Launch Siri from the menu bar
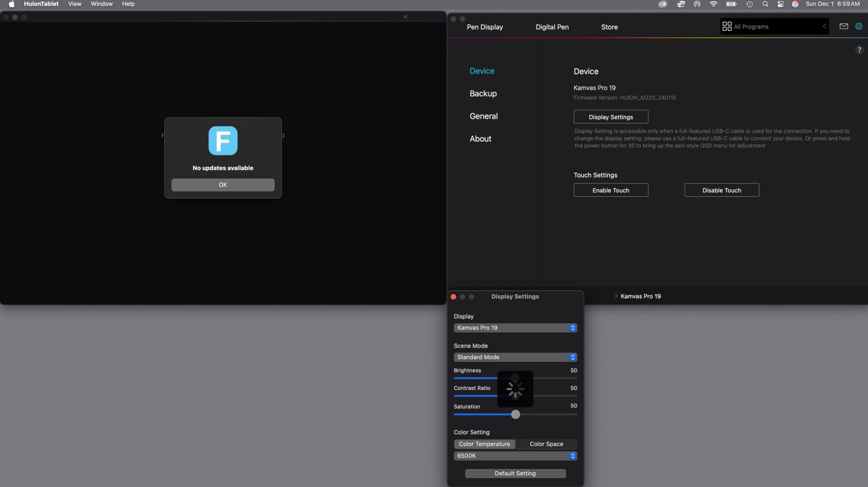The width and height of the screenshot is (868, 487). click(x=795, y=4)
